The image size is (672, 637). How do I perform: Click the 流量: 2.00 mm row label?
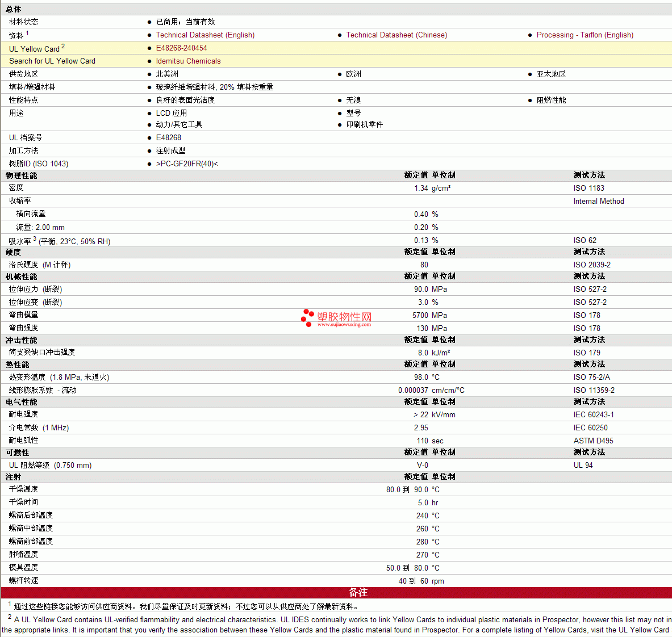(40, 228)
